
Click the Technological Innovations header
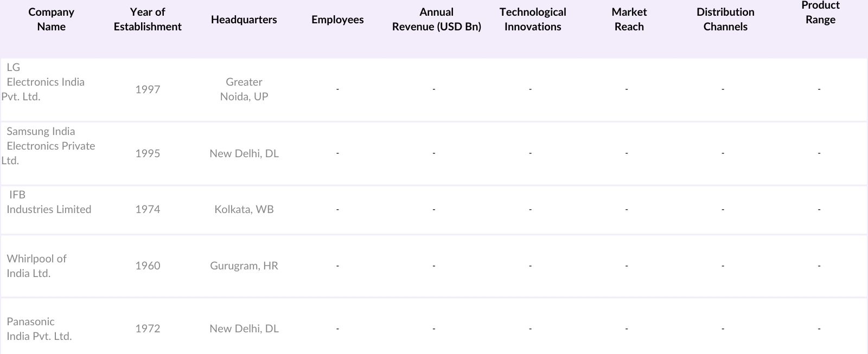(x=533, y=20)
